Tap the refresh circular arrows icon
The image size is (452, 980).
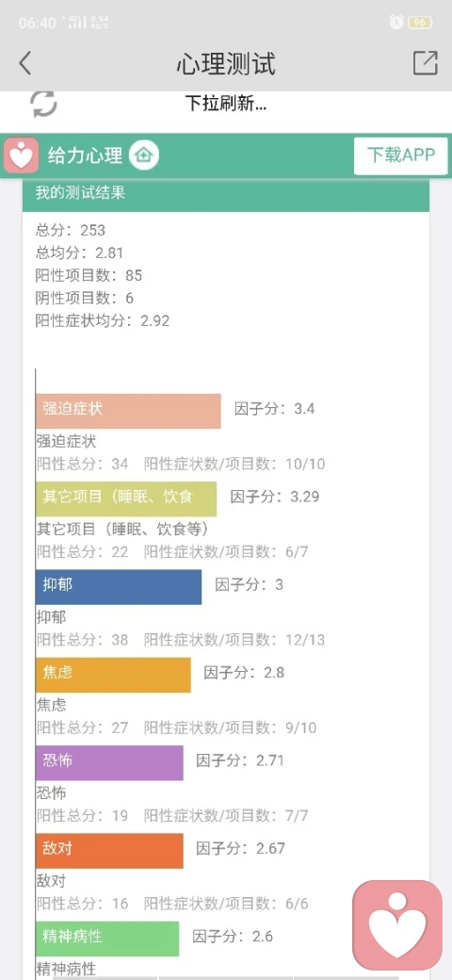click(x=43, y=103)
